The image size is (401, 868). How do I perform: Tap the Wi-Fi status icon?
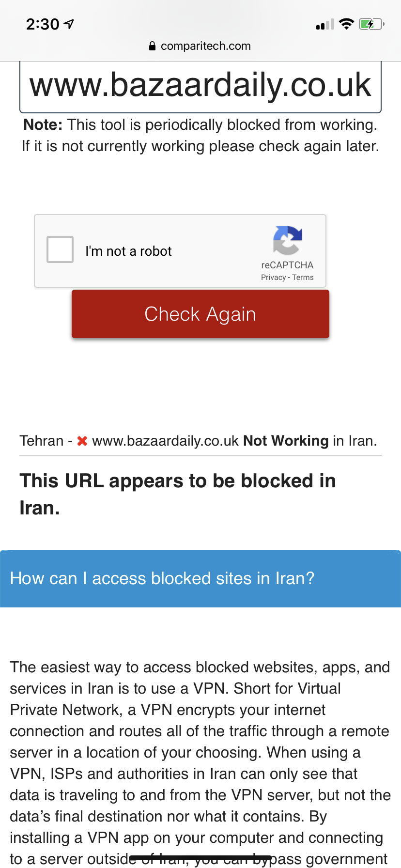coord(346,24)
